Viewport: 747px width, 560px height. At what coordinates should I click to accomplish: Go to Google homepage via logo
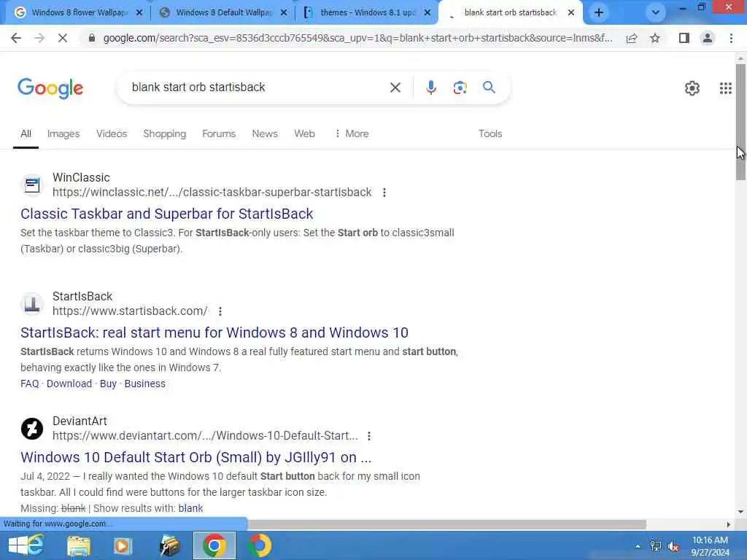click(50, 88)
